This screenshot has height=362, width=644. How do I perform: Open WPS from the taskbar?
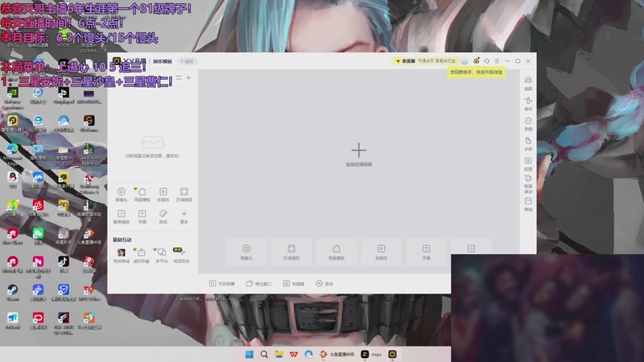pyautogui.click(x=294, y=354)
